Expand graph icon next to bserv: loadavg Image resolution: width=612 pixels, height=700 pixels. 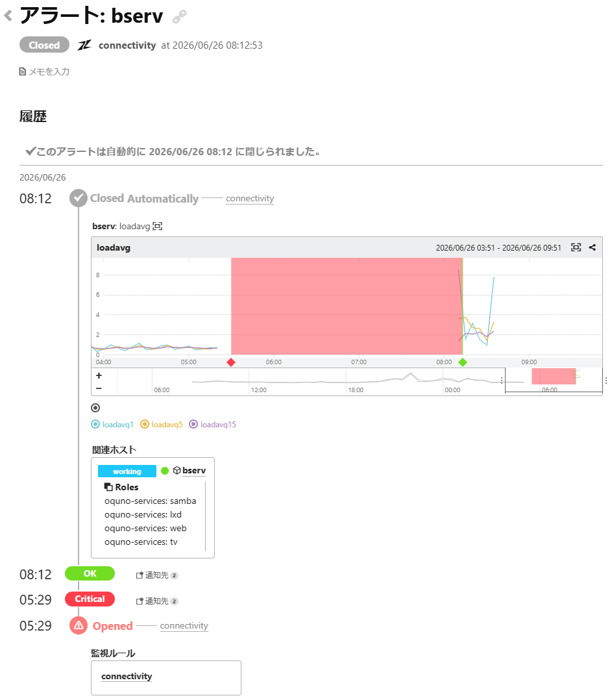pyautogui.click(x=158, y=227)
